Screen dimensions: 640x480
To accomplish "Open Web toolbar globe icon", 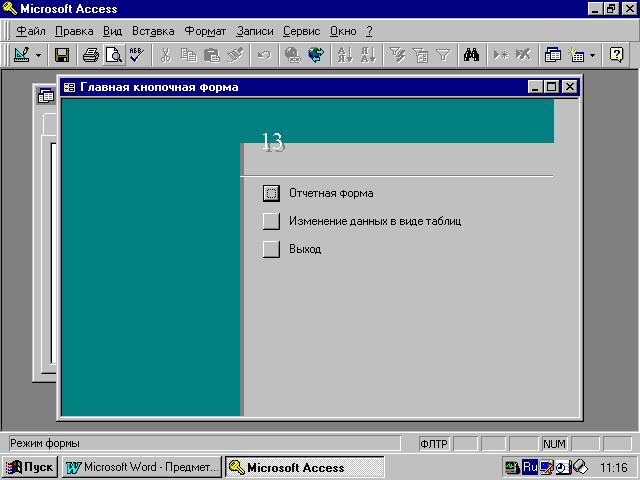I will point(316,55).
